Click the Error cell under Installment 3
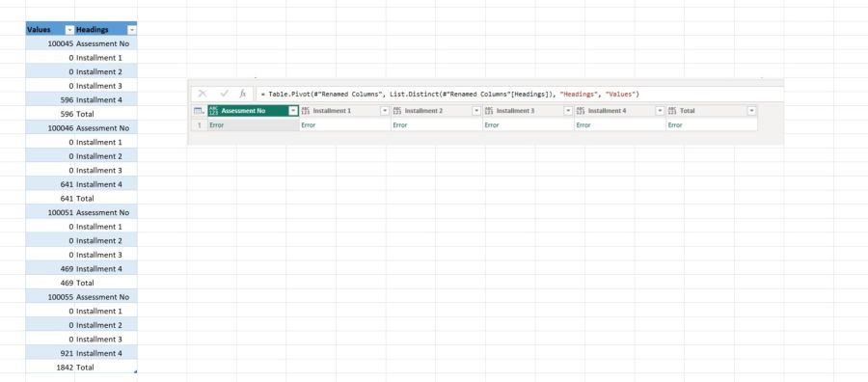This screenshot has height=382, width=868. click(x=529, y=125)
